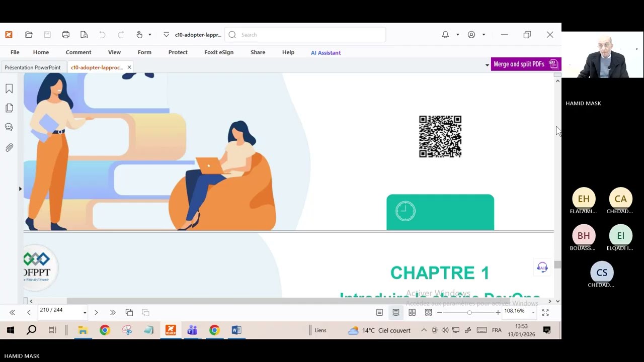The image size is (644, 362).
Task: Open the View ribbon tab
Action: (x=114, y=52)
